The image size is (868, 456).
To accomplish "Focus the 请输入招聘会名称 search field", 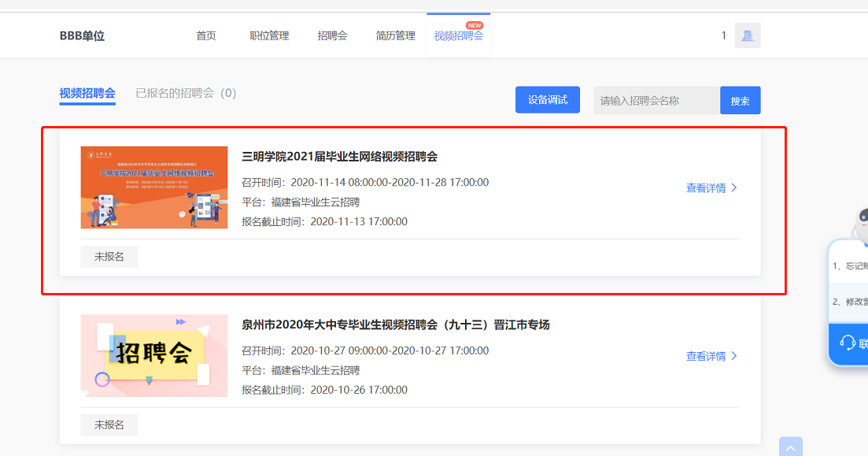I will pos(656,101).
